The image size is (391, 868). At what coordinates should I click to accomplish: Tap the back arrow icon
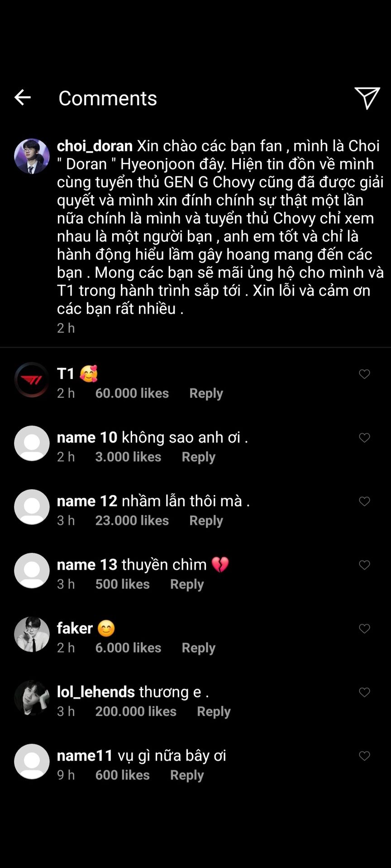(x=22, y=97)
